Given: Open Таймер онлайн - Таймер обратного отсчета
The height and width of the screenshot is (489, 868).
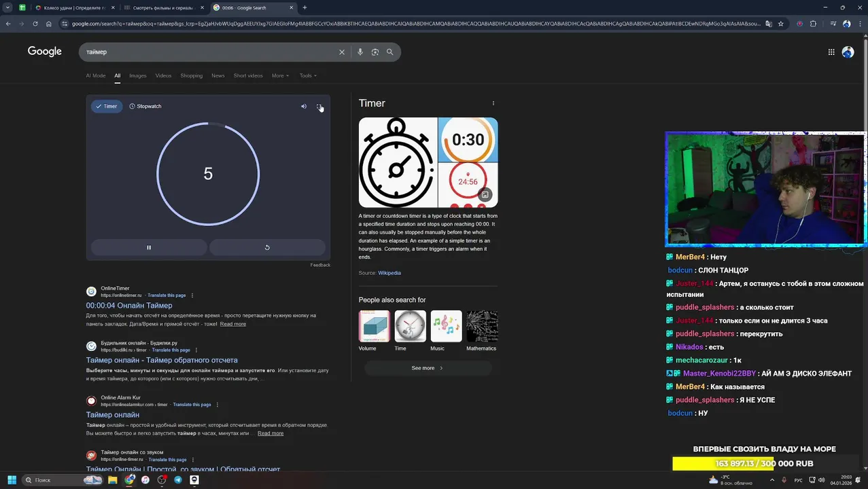Looking at the screenshot, I should point(162,360).
